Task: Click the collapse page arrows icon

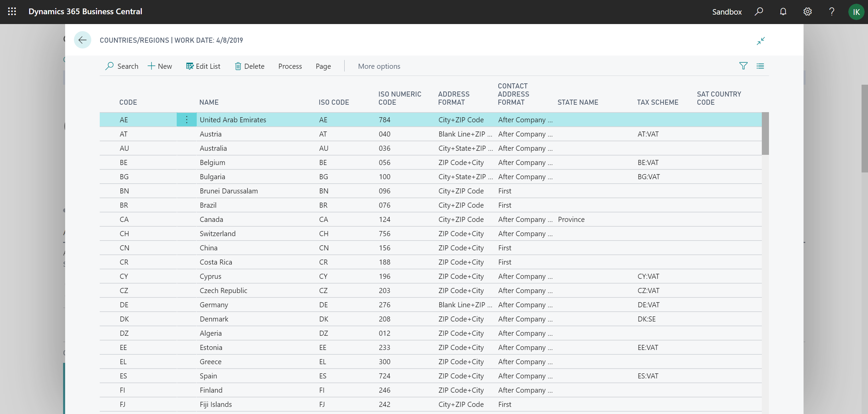Action: [x=760, y=41]
